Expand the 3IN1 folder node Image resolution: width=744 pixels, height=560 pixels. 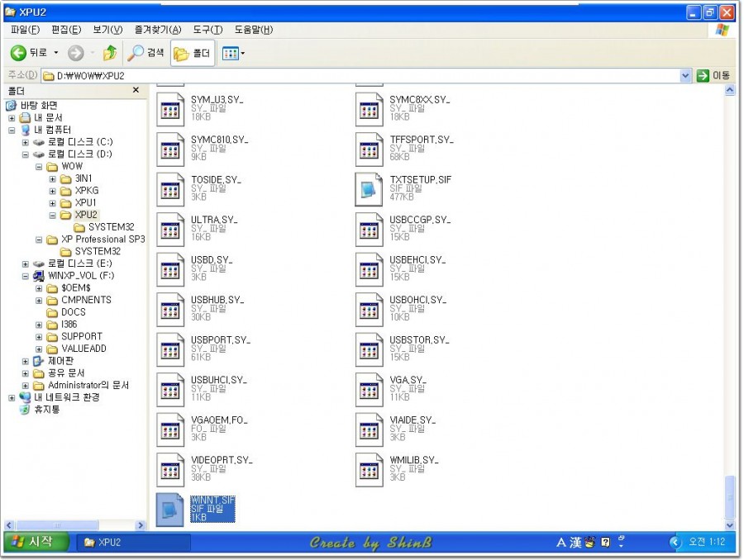click(x=53, y=178)
